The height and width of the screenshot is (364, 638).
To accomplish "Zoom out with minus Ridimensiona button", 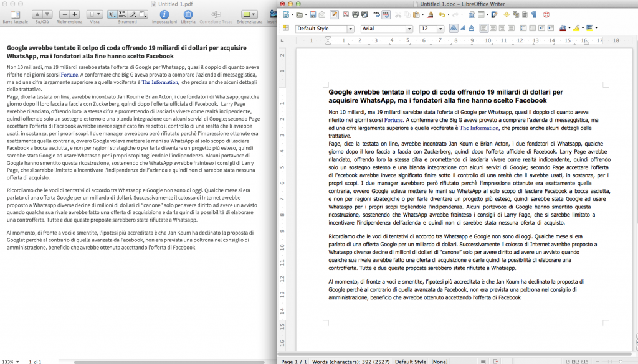I will [x=64, y=14].
